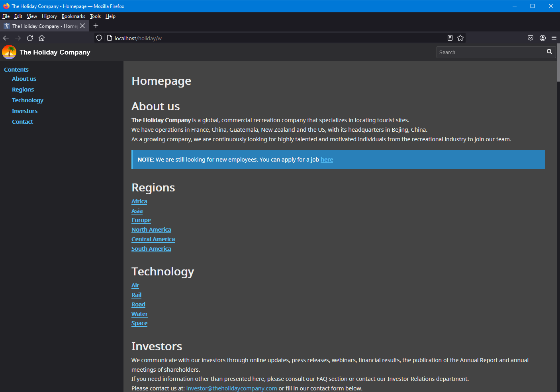Open the Air technology link
The image size is (560, 392).
click(135, 285)
